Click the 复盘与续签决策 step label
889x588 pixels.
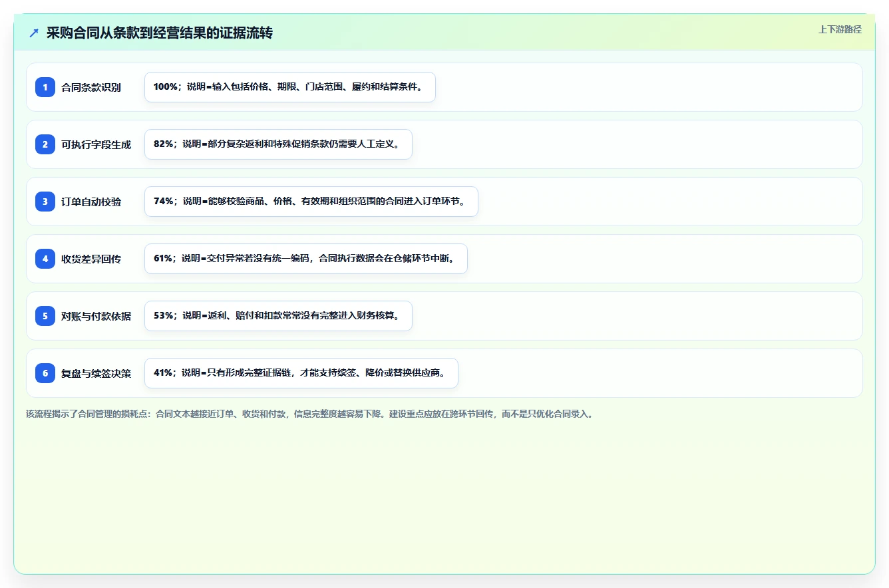96,373
